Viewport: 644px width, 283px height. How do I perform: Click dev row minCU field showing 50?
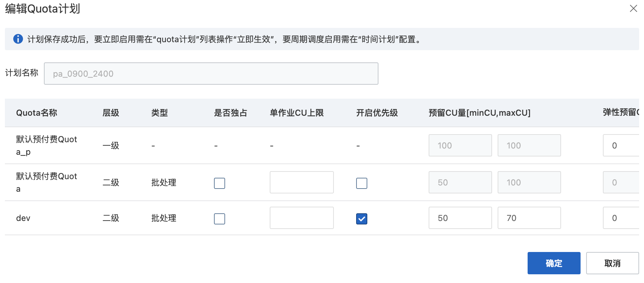[x=460, y=218]
